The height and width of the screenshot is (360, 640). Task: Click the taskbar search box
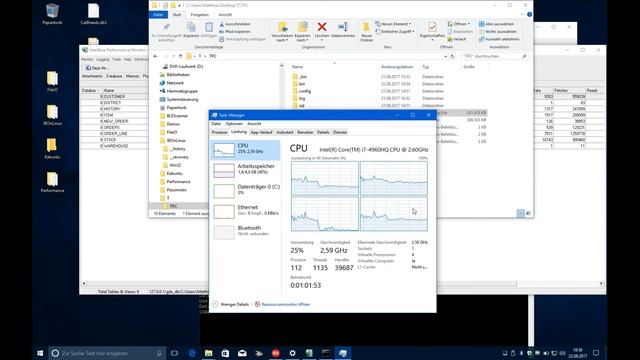pos(107,353)
